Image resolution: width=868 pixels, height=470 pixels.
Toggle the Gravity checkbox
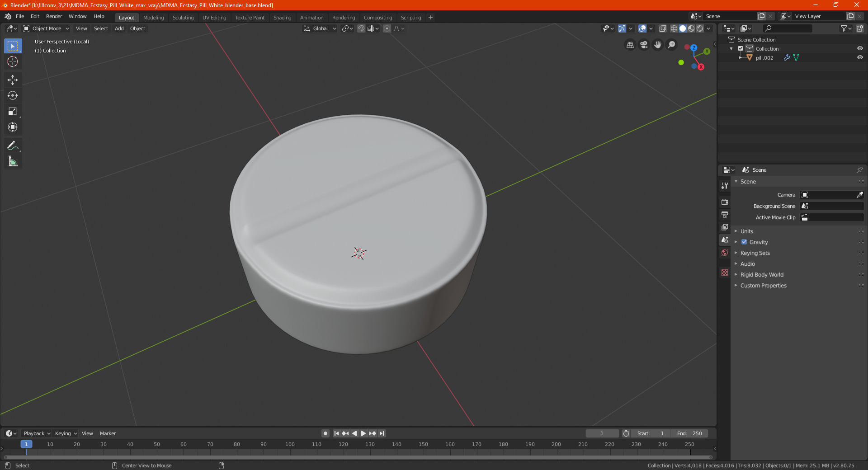pyautogui.click(x=744, y=242)
